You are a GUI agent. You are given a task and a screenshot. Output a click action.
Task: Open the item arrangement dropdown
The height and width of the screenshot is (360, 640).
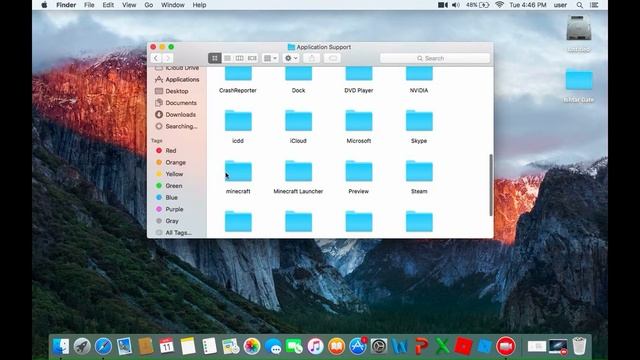tap(270, 58)
